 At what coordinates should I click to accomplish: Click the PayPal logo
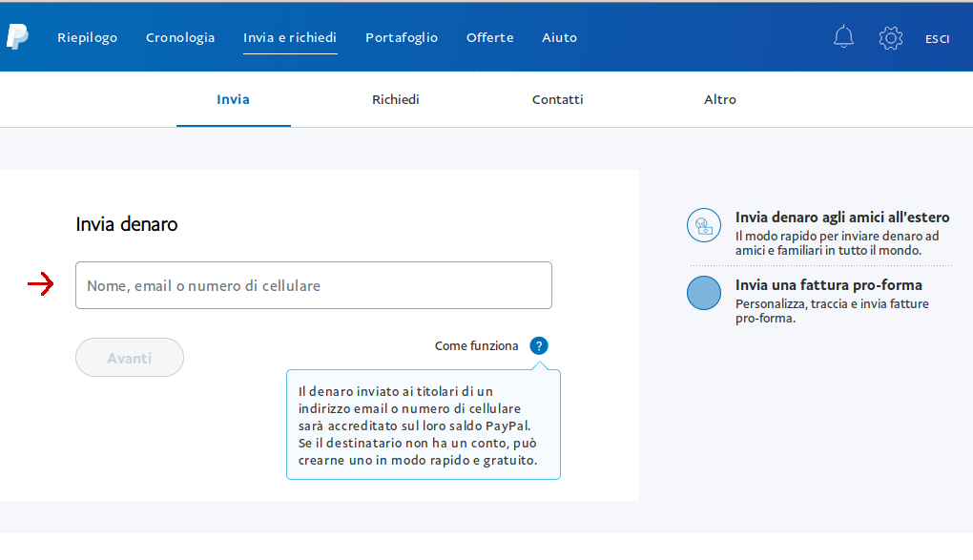(16, 37)
